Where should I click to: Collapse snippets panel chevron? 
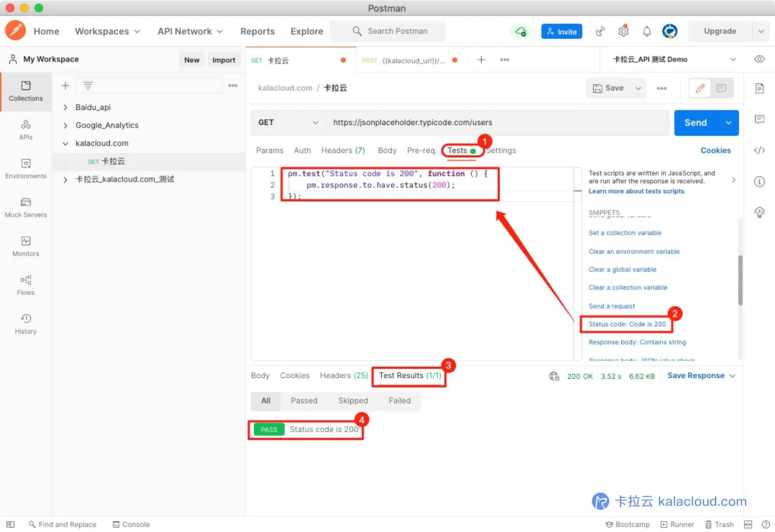(x=733, y=180)
